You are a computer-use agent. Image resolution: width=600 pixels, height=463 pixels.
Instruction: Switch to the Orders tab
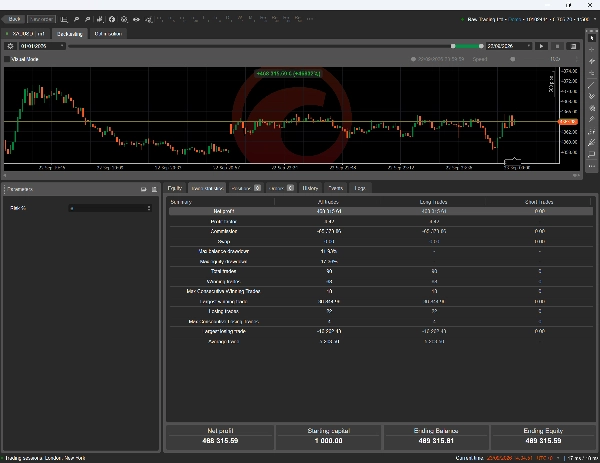pyautogui.click(x=280, y=188)
